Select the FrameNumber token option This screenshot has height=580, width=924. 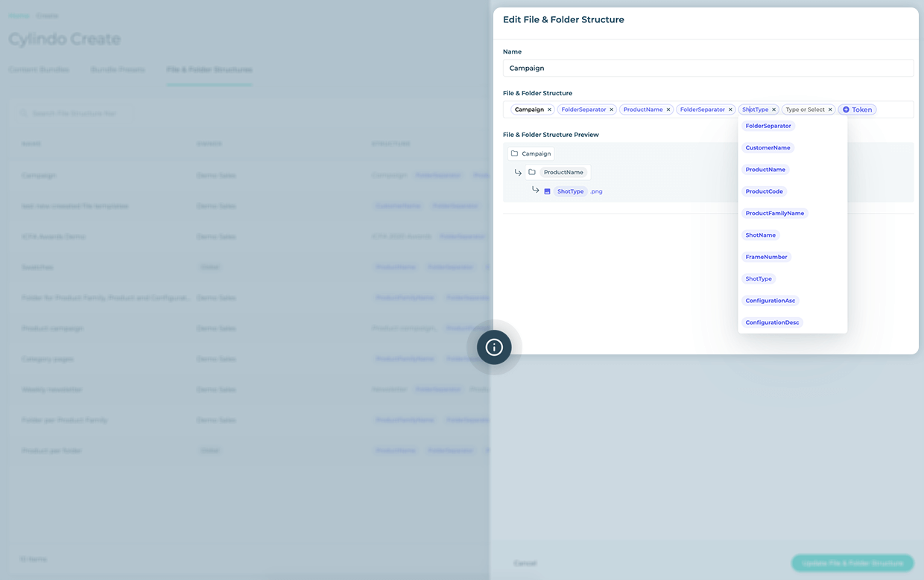point(766,256)
